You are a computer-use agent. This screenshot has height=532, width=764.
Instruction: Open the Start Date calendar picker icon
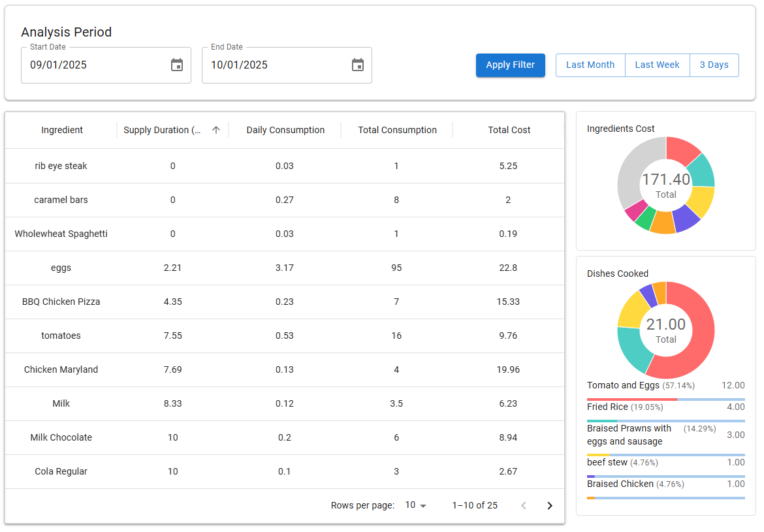click(177, 65)
